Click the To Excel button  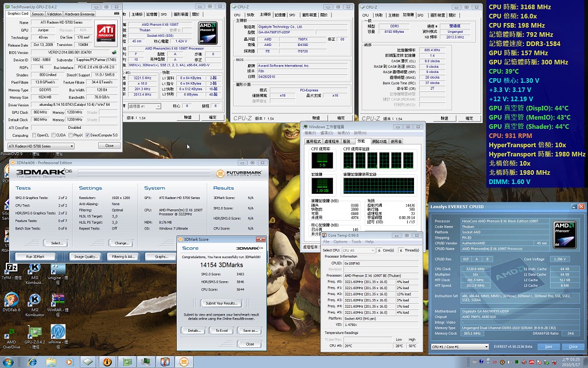click(222, 331)
